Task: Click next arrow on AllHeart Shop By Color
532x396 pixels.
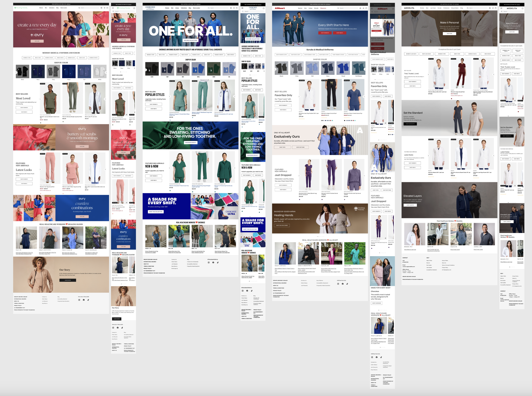Action: [365, 69]
